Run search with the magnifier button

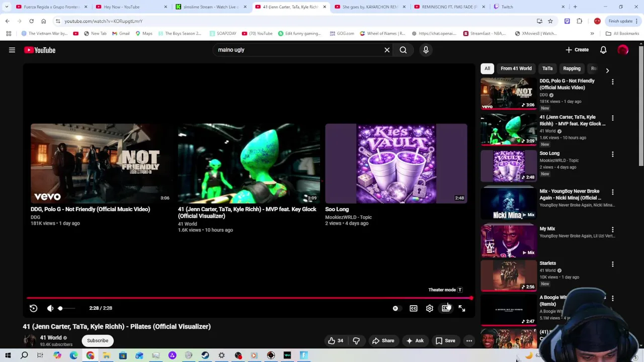tap(403, 50)
